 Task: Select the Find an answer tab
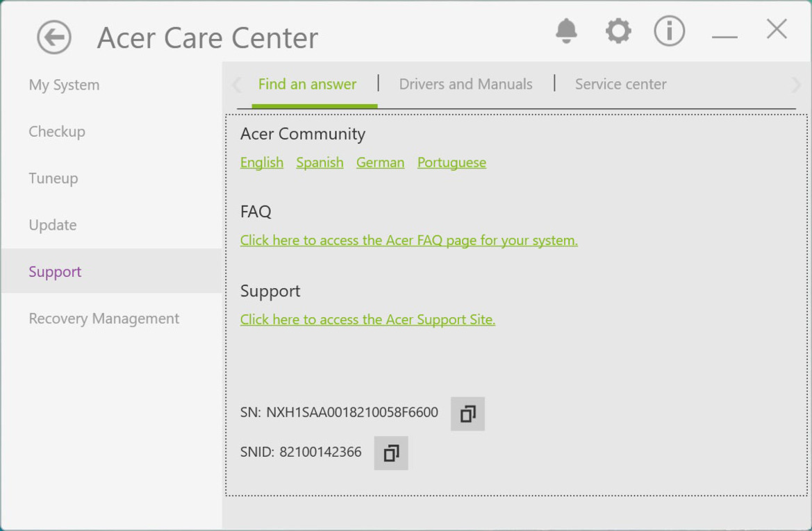click(307, 84)
